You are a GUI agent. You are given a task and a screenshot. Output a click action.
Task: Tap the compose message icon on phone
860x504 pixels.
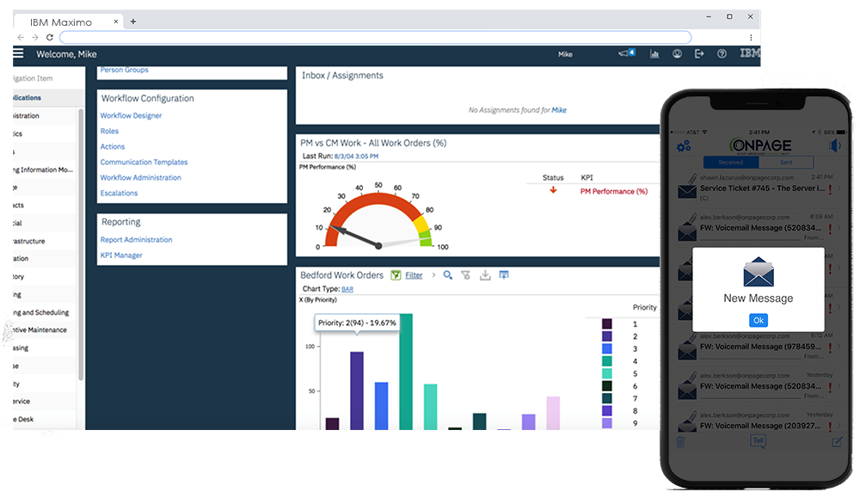(837, 441)
